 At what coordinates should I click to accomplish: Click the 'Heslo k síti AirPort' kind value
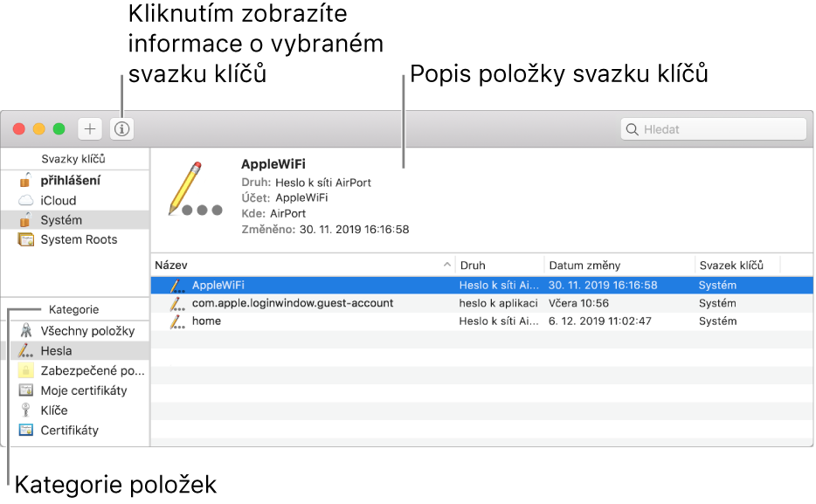pyautogui.click(x=322, y=183)
